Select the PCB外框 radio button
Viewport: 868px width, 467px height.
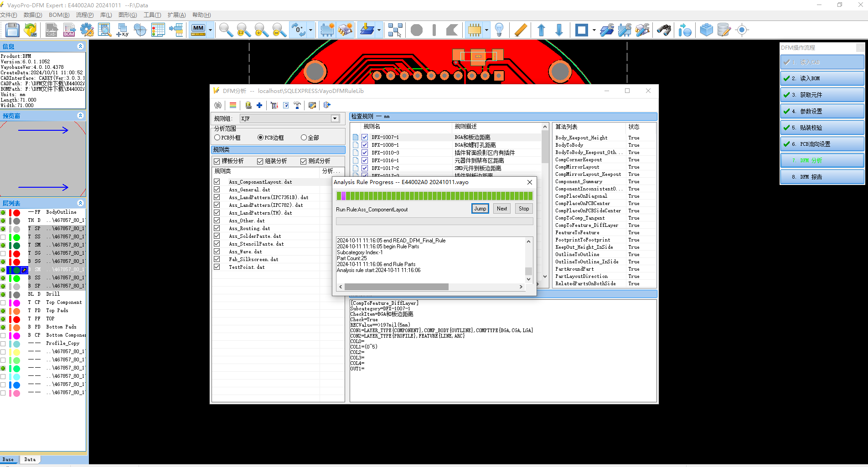[x=217, y=138]
